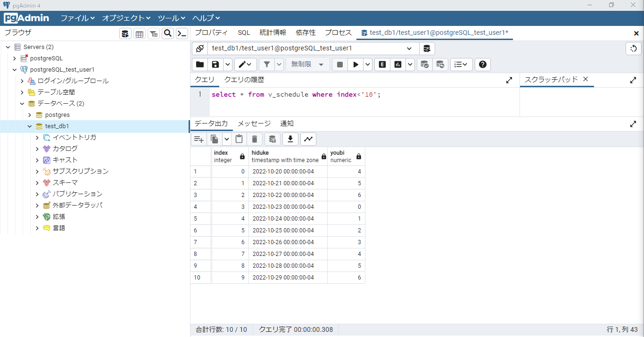Click the Filter funnel icon
Screen dimensions: 644x337
[267, 65]
